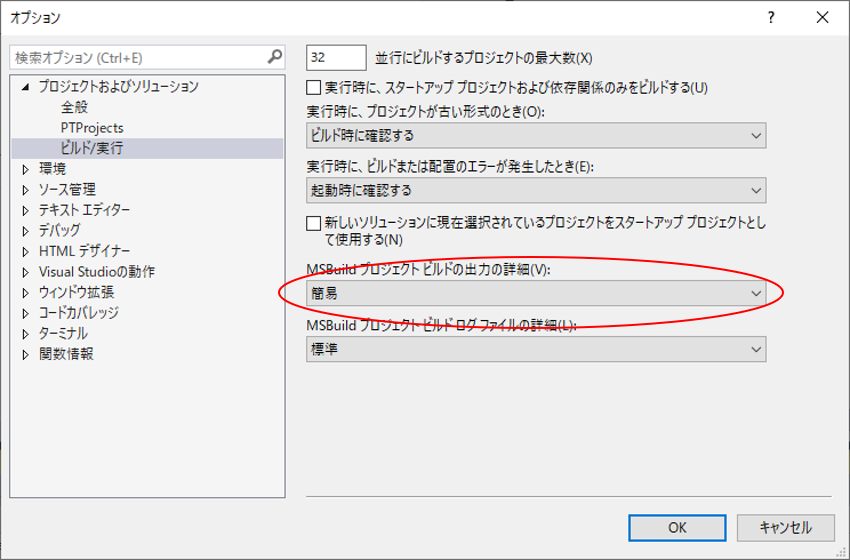Expand the デバッグ category
This screenshot has height=560, width=850.
pos(26,231)
